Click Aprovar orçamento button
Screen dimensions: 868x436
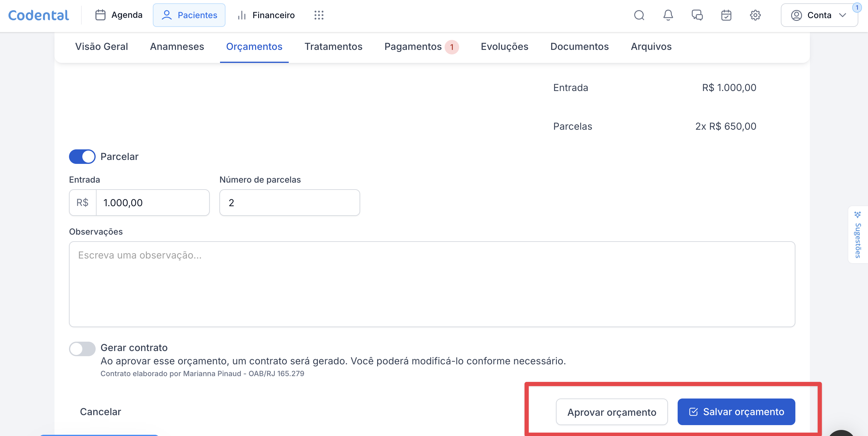pyautogui.click(x=612, y=412)
